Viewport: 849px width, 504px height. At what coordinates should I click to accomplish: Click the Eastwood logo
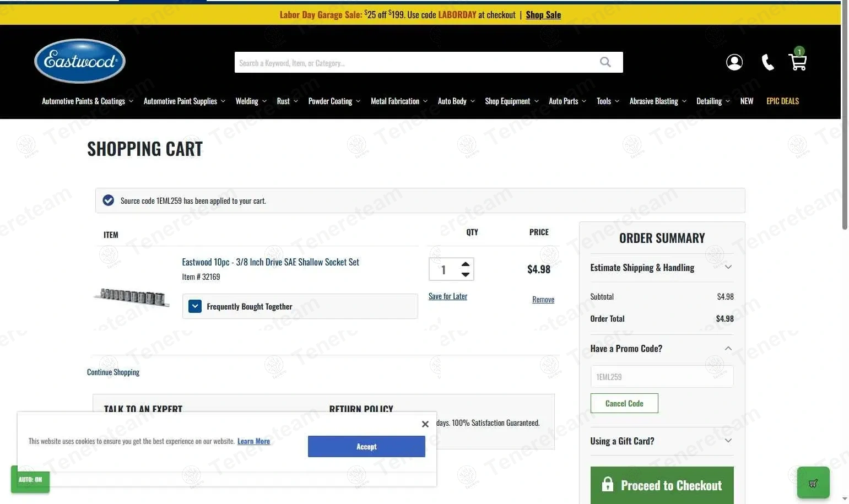click(80, 61)
